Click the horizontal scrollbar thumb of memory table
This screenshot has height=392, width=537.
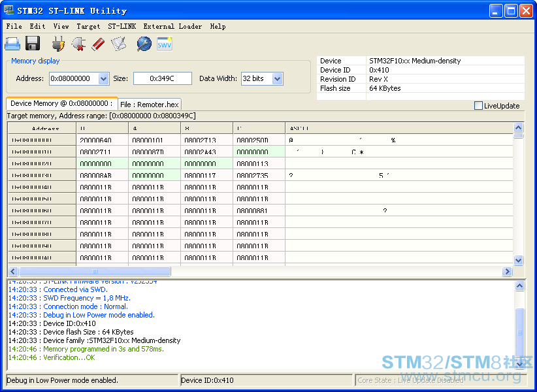click(x=95, y=272)
